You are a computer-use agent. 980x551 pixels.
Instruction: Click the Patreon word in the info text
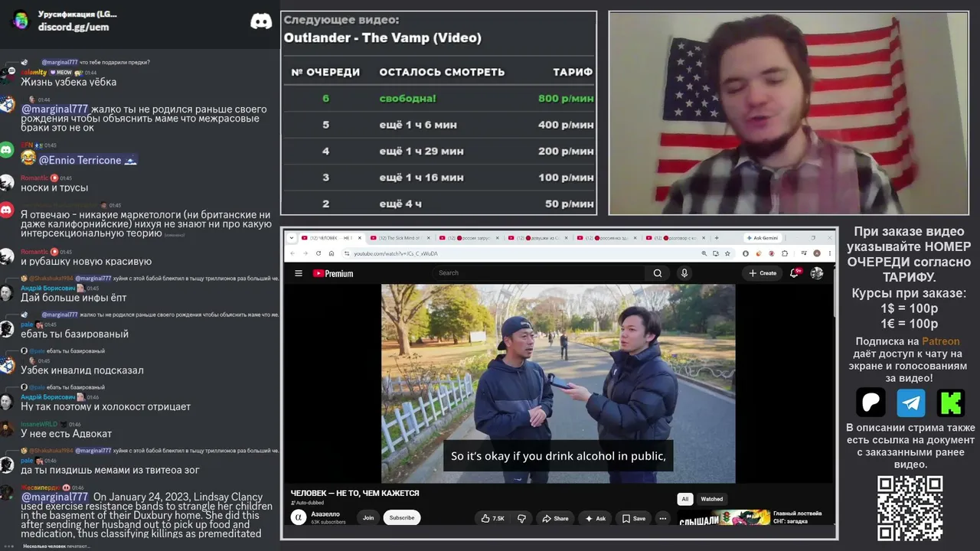point(940,341)
